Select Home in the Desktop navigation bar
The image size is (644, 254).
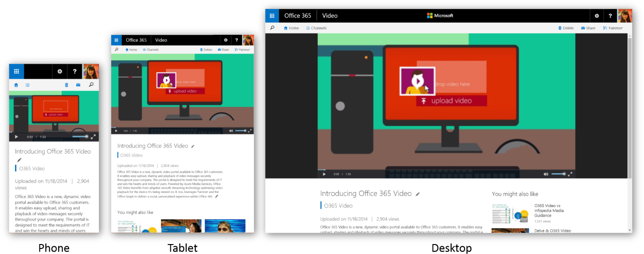click(x=291, y=28)
